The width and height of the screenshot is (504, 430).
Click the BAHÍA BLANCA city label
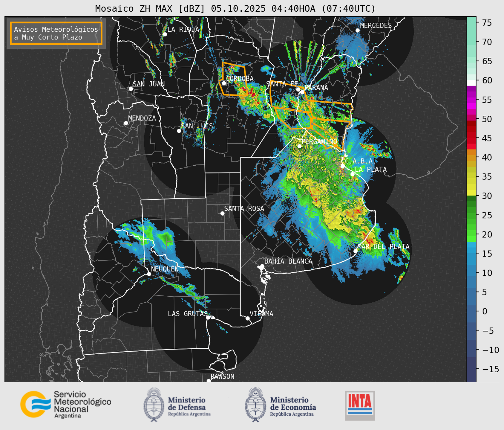coord(288,261)
